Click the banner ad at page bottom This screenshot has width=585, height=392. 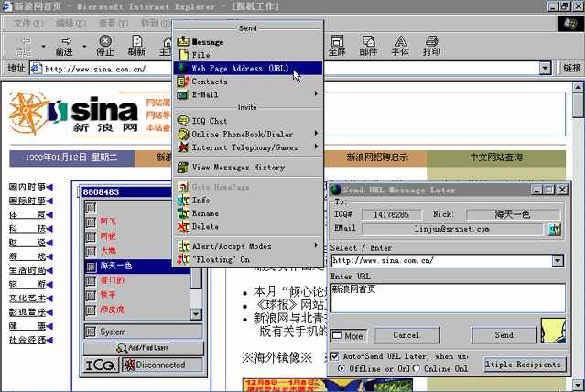click(x=328, y=385)
